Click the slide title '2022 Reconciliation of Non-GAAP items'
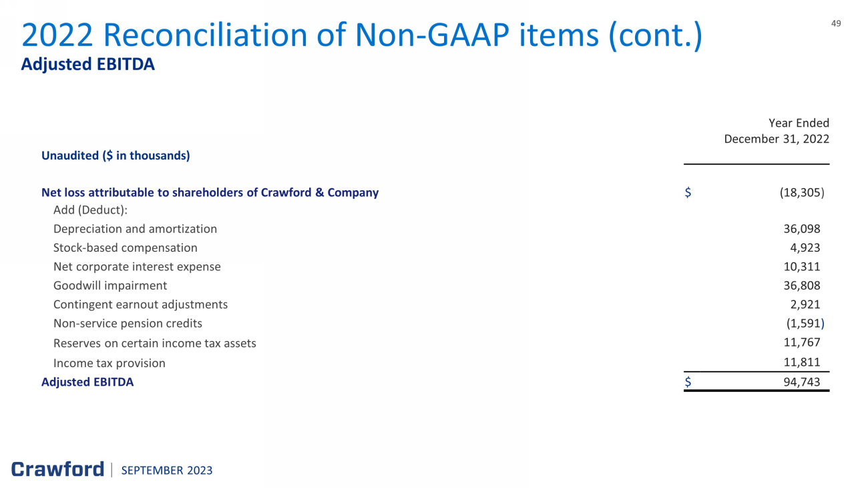Viewport: 868px width, 488px height. tap(361, 35)
